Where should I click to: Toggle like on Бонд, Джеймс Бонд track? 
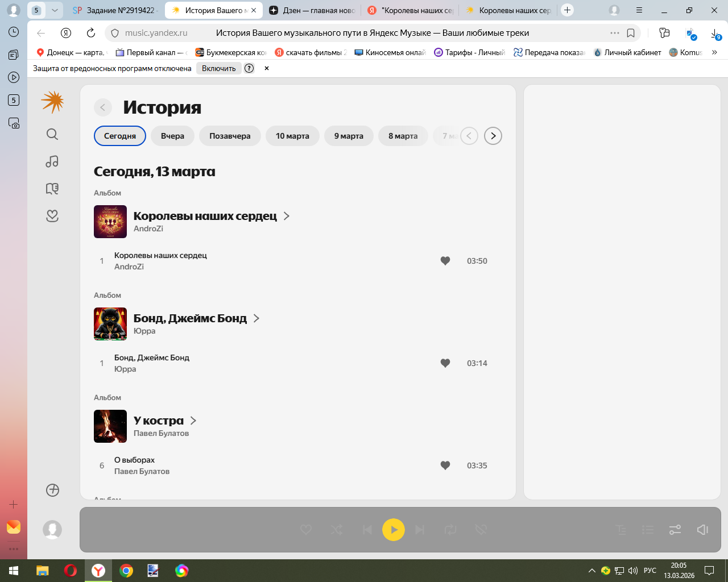445,363
